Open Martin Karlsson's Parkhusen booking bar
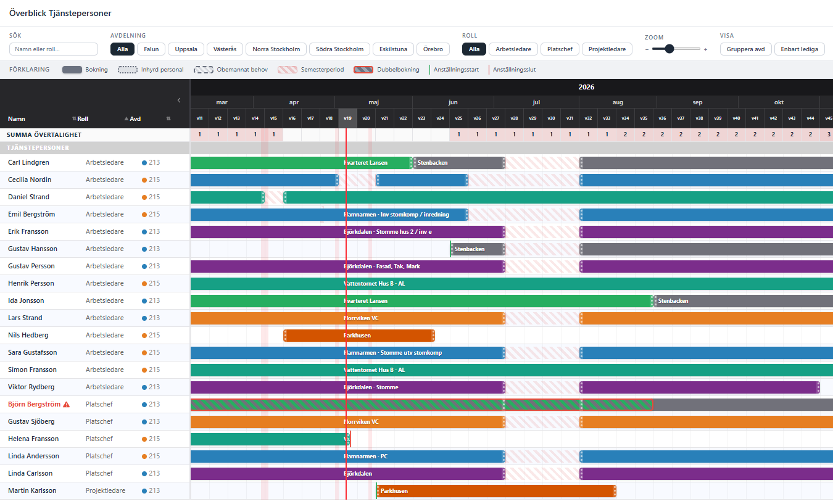The width and height of the screenshot is (833, 504). point(496,491)
